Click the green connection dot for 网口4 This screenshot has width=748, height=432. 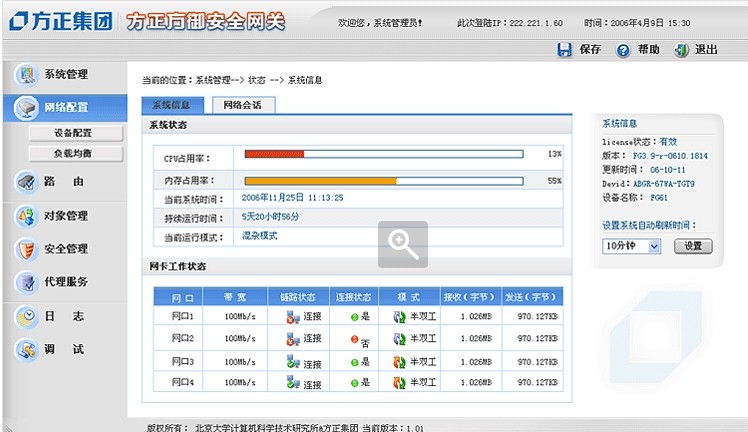pos(354,382)
